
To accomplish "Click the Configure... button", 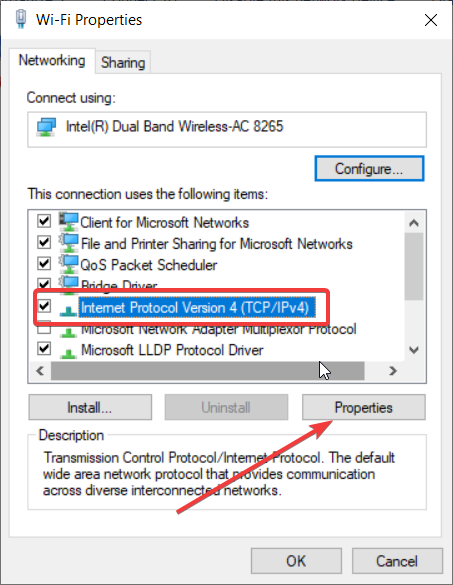I will [369, 169].
